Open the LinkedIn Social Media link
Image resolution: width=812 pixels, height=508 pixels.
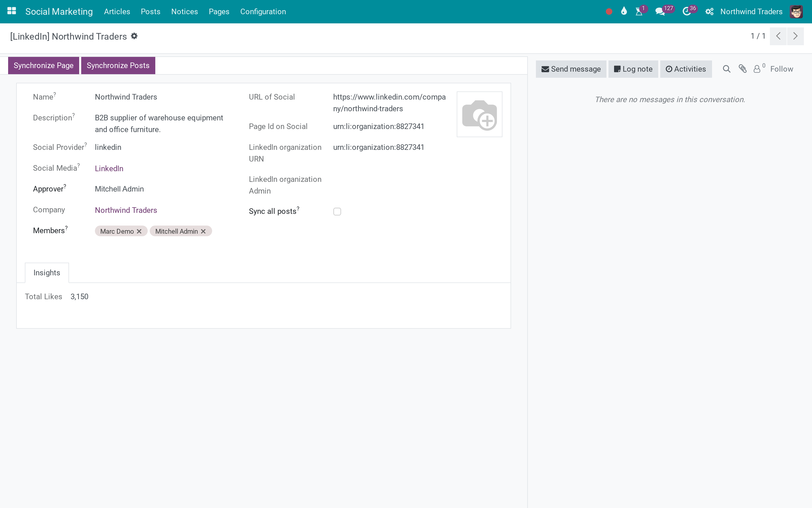(109, 168)
